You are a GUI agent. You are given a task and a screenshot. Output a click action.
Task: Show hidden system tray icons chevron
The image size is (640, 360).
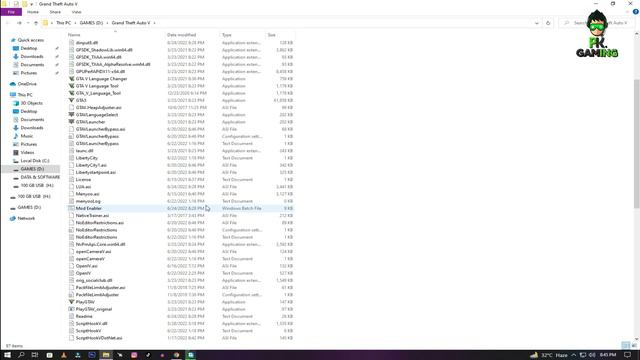pos(573,355)
